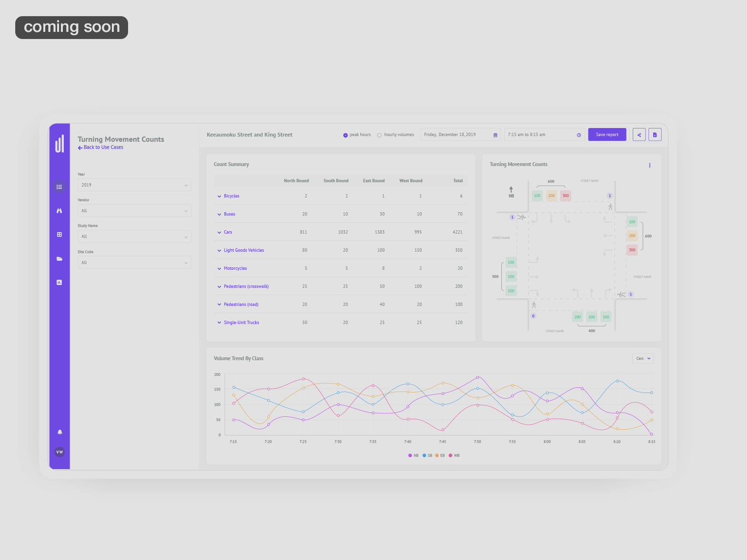Open three-dot menu on Turning Movement Counts
Viewport: 747px width, 560px height.
coord(649,165)
